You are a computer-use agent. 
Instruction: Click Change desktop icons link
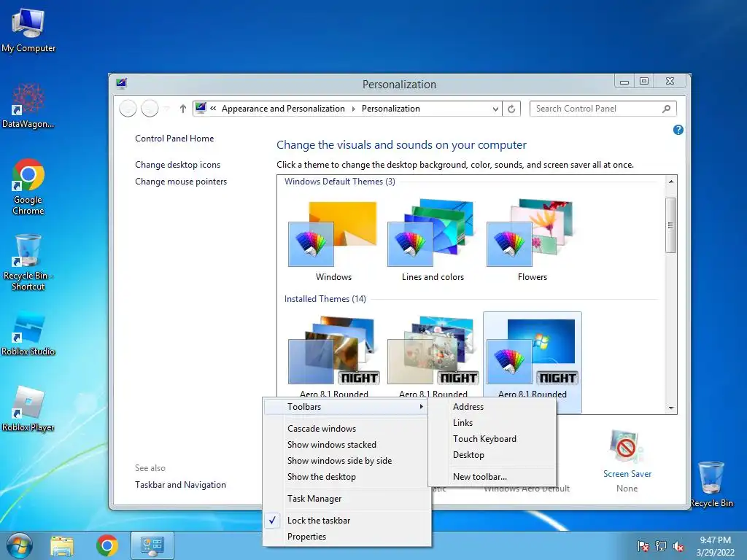click(x=178, y=165)
